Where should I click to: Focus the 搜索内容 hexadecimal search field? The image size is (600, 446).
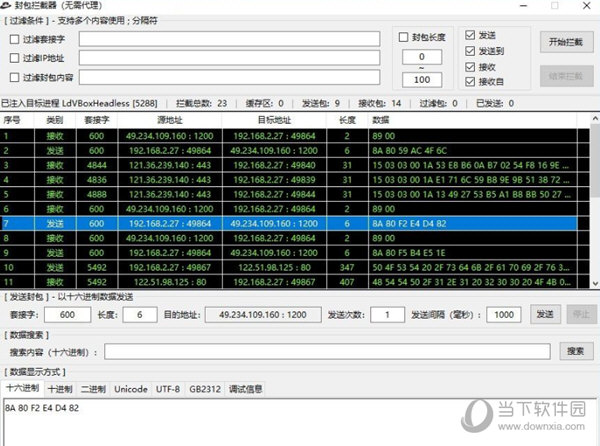328,351
